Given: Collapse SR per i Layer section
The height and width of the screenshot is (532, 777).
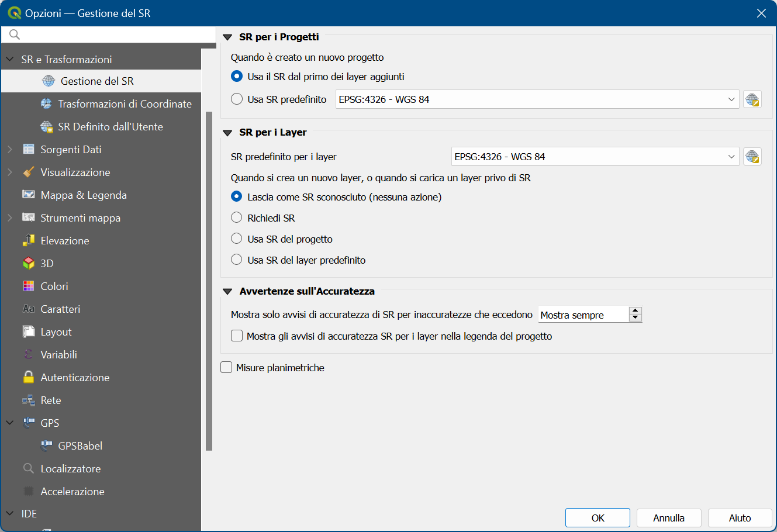Looking at the screenshot, I should (228, 133).
